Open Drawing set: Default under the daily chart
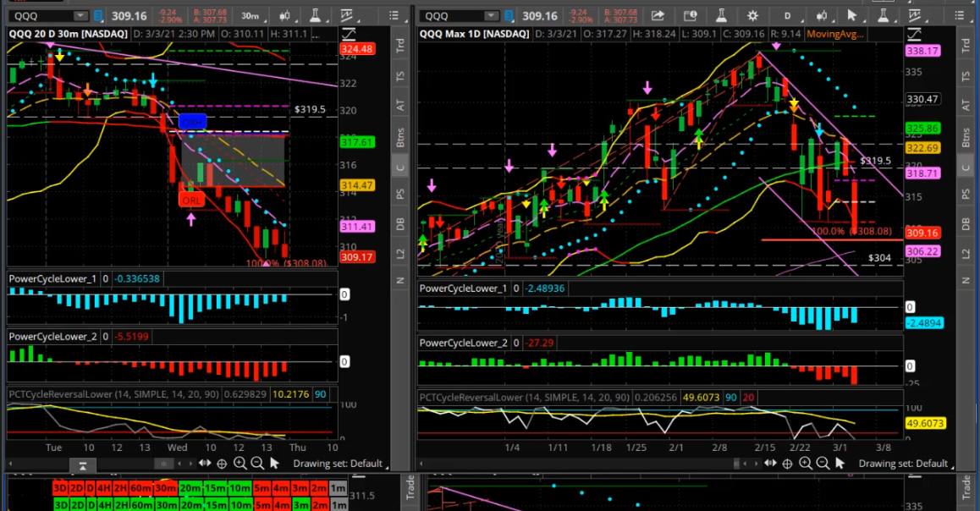The height and width of the screenshot is (511, 980). (904, 464)
